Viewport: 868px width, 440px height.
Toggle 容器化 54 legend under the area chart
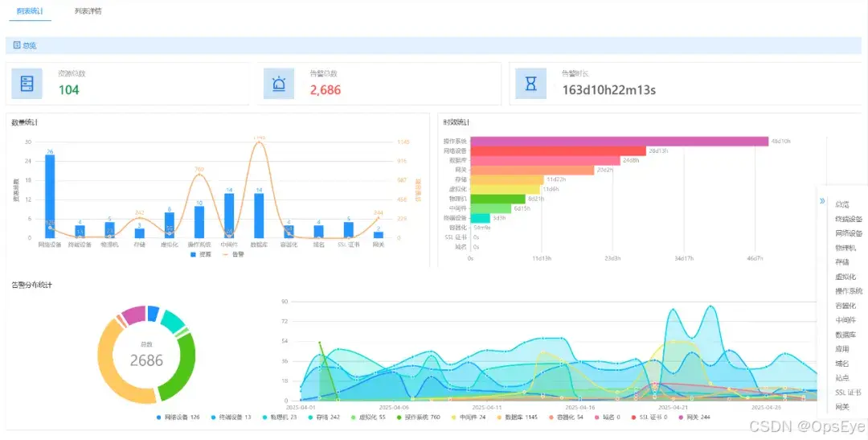click(x=567, y=417)
